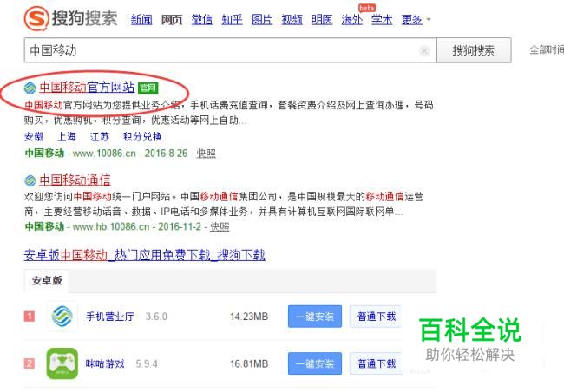This screenshot has height=392, width=564.
Task: Click the 16.81MB file size
Action: point(249,363)
